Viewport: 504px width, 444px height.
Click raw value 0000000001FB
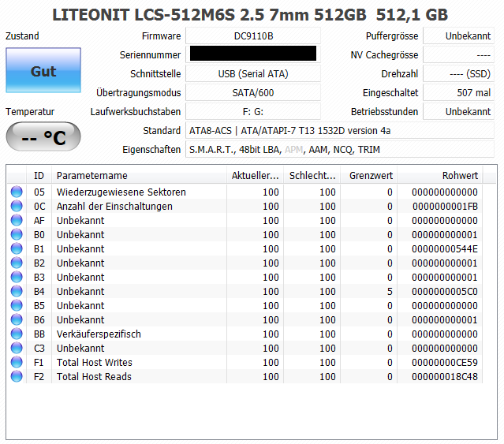445,206
